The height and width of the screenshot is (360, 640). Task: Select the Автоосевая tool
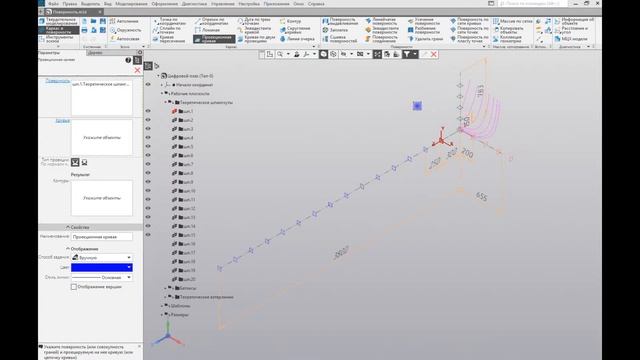tap(124, 39)
